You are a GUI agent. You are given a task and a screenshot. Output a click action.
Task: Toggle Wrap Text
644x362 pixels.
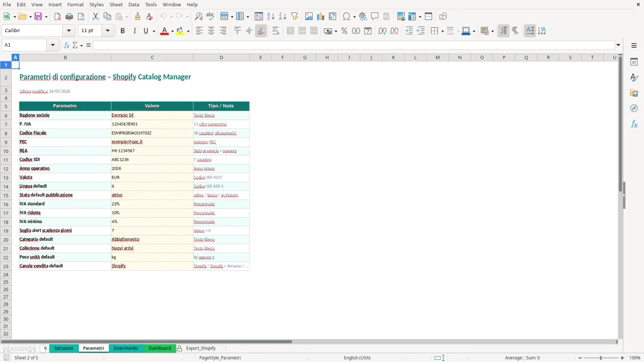click(x=276, y=31)
